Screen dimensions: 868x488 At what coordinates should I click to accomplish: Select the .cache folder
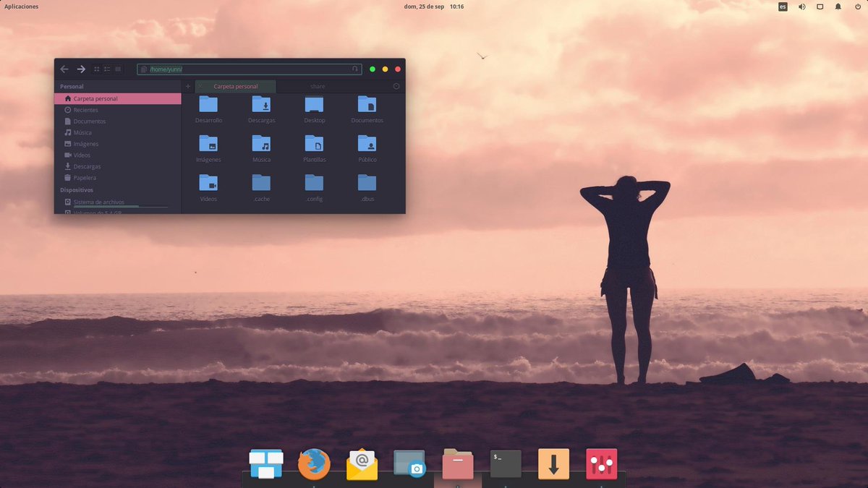(261, 187)
